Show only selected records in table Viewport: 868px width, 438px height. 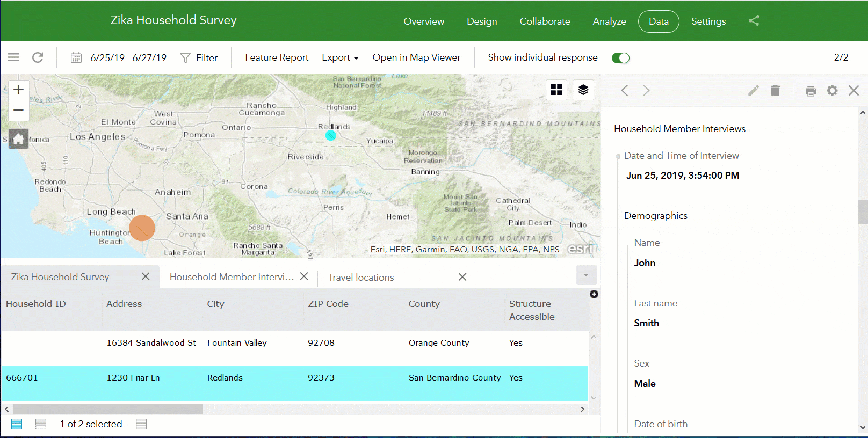pos(41,424)
